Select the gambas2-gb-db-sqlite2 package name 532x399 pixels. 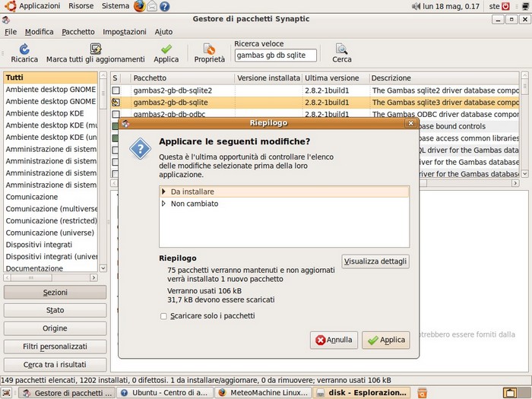[x=173, y=90]
